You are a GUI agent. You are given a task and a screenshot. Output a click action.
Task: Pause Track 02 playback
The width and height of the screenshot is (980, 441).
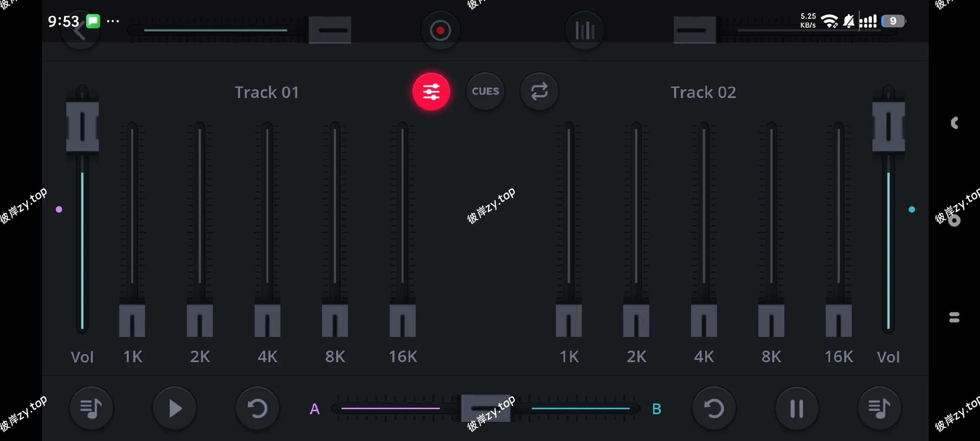pyautogui.click(x=797, y=408)
